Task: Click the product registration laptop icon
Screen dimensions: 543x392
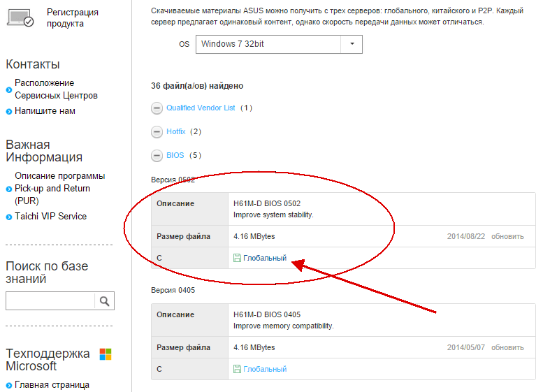Action: click(x=20, y=17)
